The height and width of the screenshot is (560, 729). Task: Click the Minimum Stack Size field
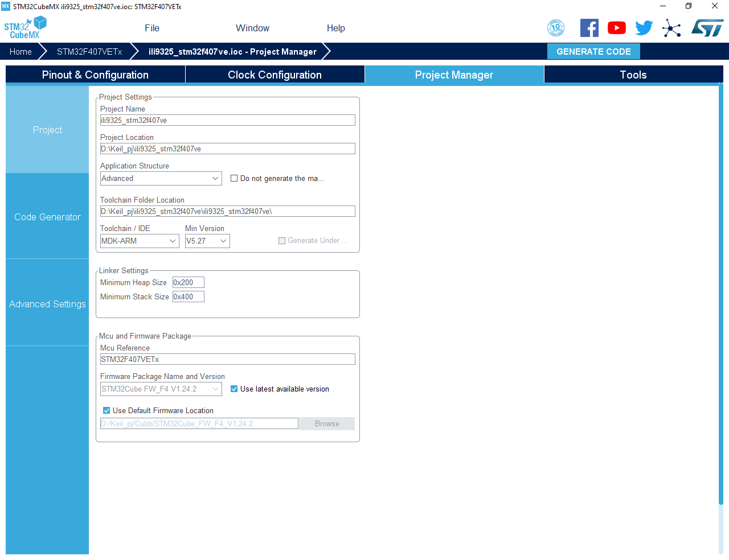[x=189, y=297]
